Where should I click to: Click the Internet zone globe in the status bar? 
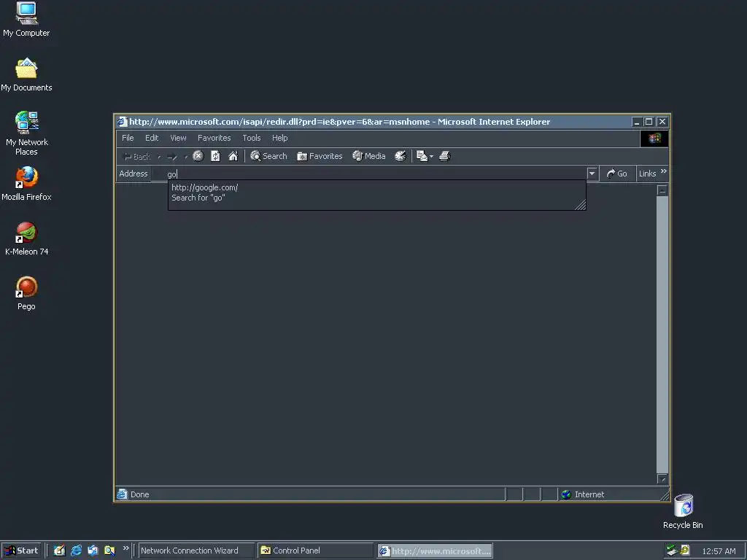click(566, 494)
